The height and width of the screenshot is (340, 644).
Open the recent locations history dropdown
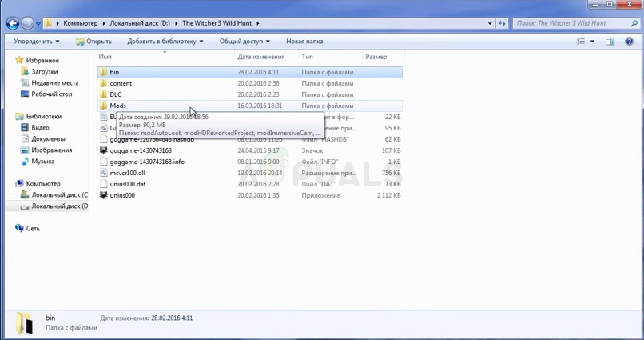pos(38,24)
